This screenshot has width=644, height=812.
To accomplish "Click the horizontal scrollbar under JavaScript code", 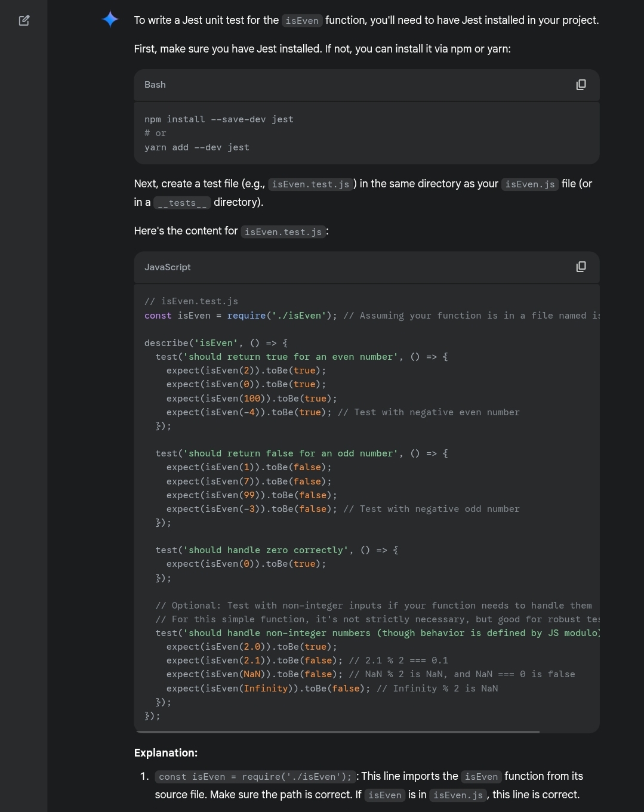I will tap(337, 731).
